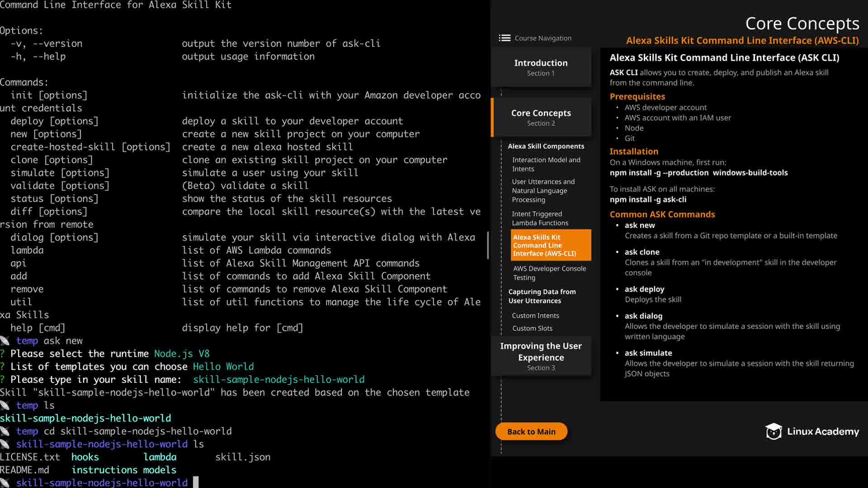
Task: Open the Introduction Section 1 tab
Action: point(541,67)
